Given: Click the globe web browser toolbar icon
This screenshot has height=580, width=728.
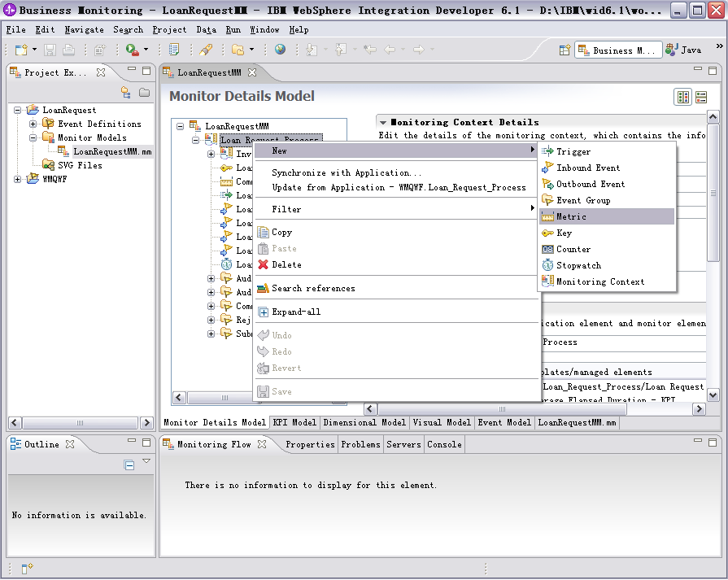Looking at the screenshot, I should pos(280,50).
